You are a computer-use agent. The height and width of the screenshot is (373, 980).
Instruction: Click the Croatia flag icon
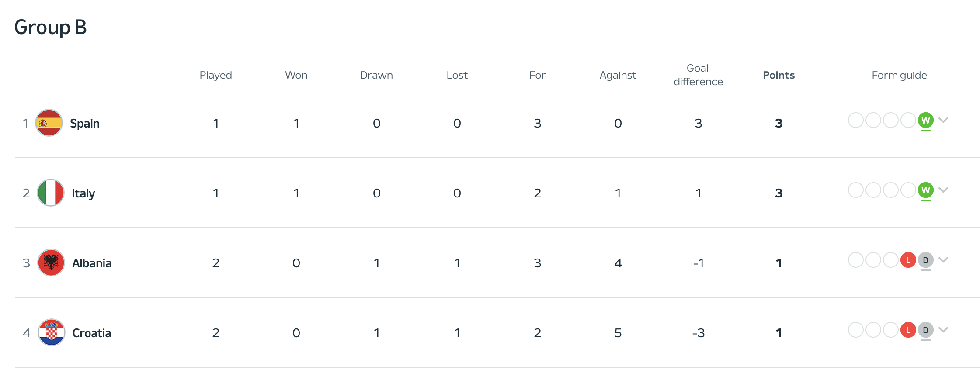(52, 332)
